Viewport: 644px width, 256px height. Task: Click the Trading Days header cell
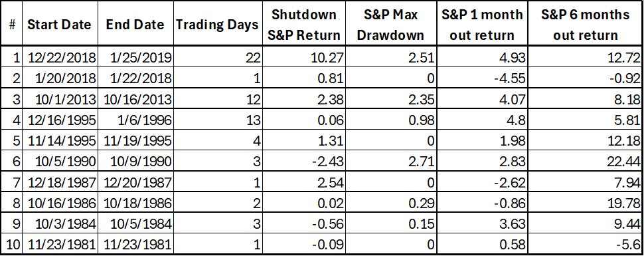217,24
